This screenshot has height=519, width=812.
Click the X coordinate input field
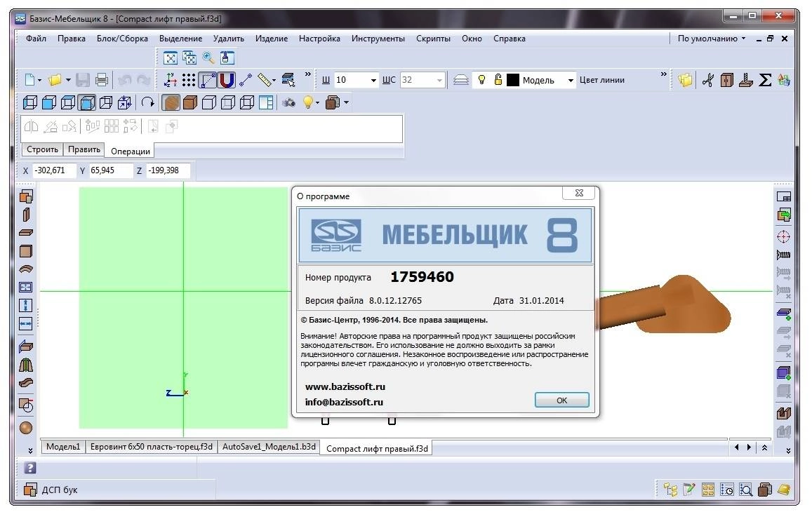point(53,170)
